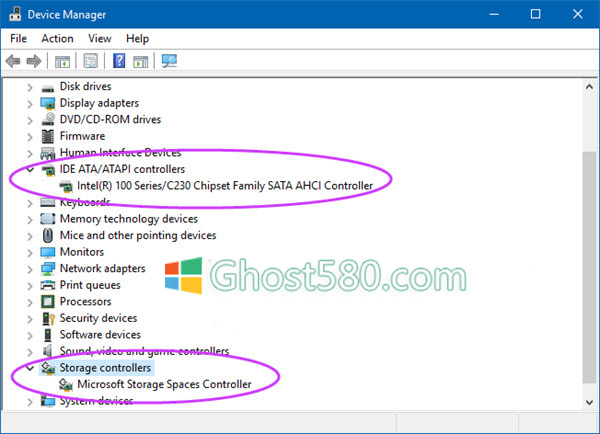Click the Human Interface Devices icon
This screenshot has height=434, width=600.
pyautogui.click(x=48, y=153)
